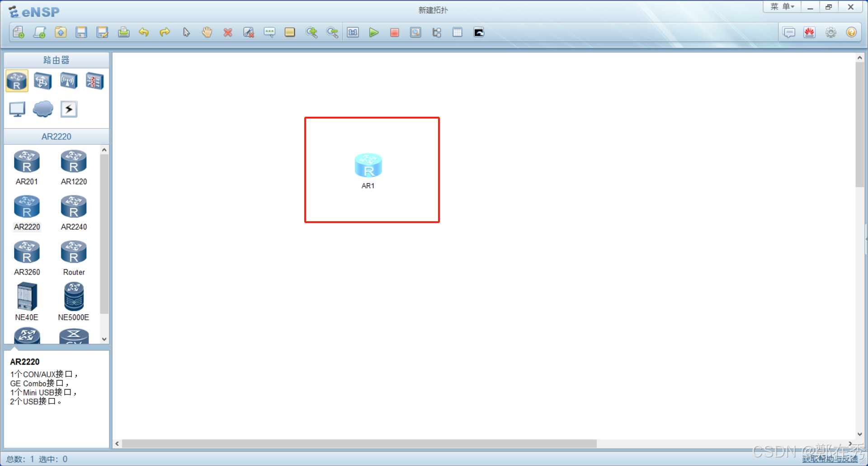Click the red X delete tool
The width and height of the screenshot is (868, 466).
click(228, 32)
